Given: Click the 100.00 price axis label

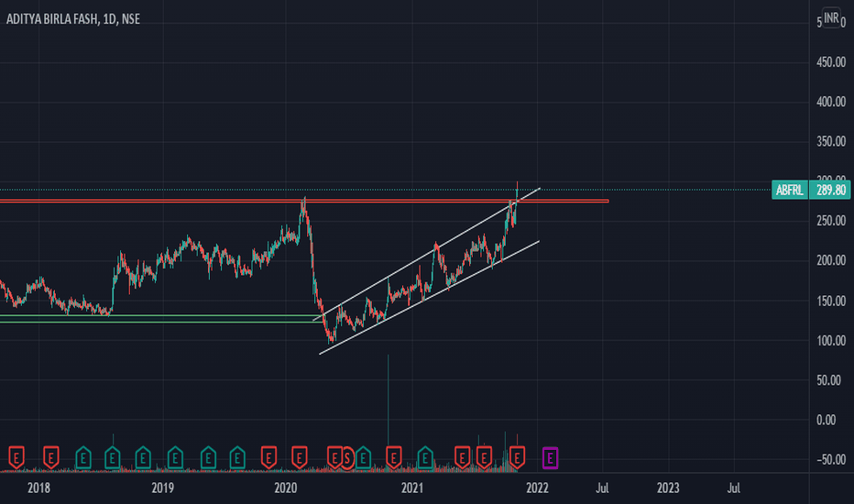Looking at the screenshot, I should (831, 341).
